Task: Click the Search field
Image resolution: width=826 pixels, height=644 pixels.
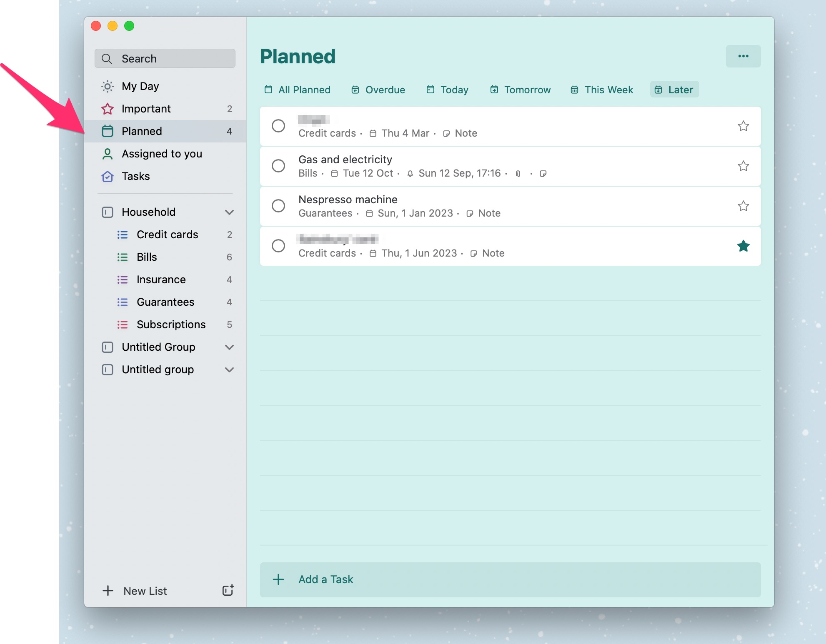Action: [165, 59]
